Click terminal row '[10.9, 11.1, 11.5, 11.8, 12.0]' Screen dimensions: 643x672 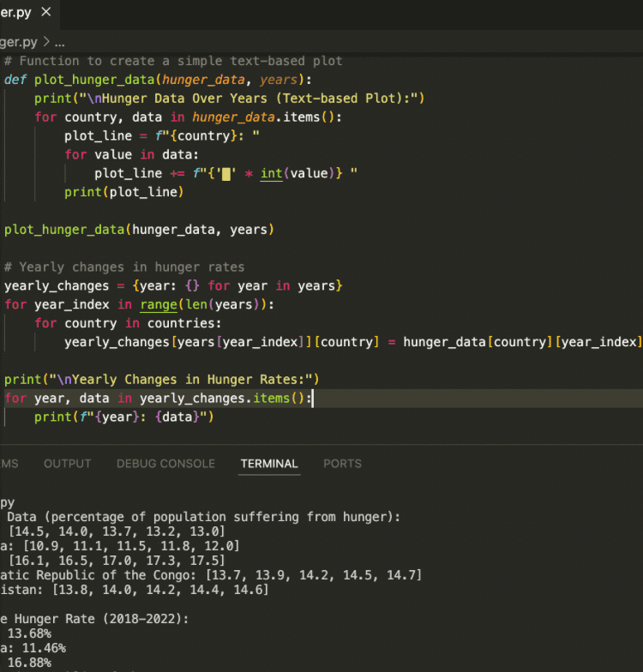(120, 546)
